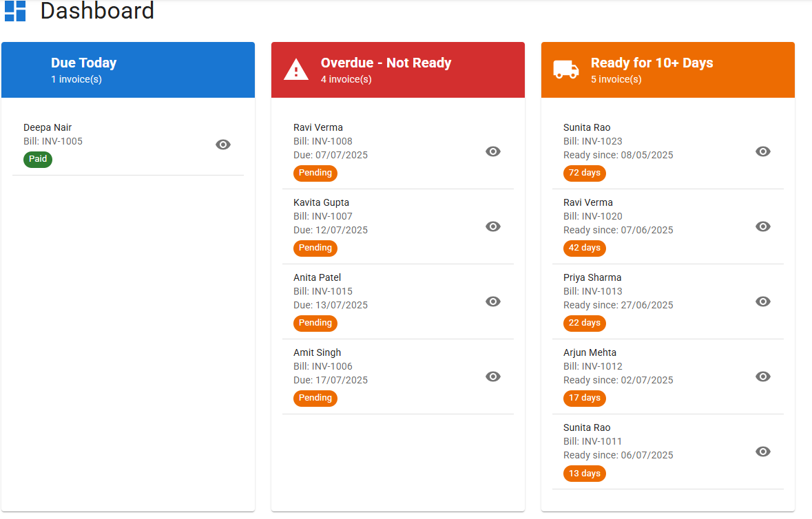Image resolution: width=812 pixels, height=519 pixels.
Task: View Deepa Nair's invoice INV-1005 eye icon
Action: pyautogui.click(x=223, y=145)
